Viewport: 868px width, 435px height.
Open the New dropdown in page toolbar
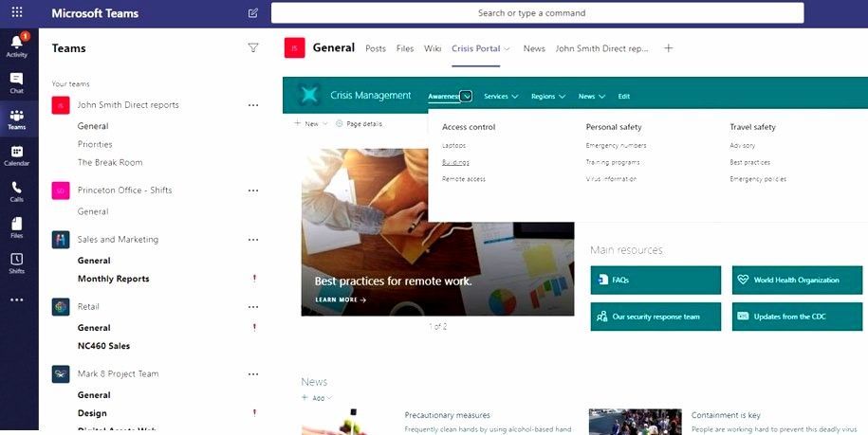(x=310, y=124)
